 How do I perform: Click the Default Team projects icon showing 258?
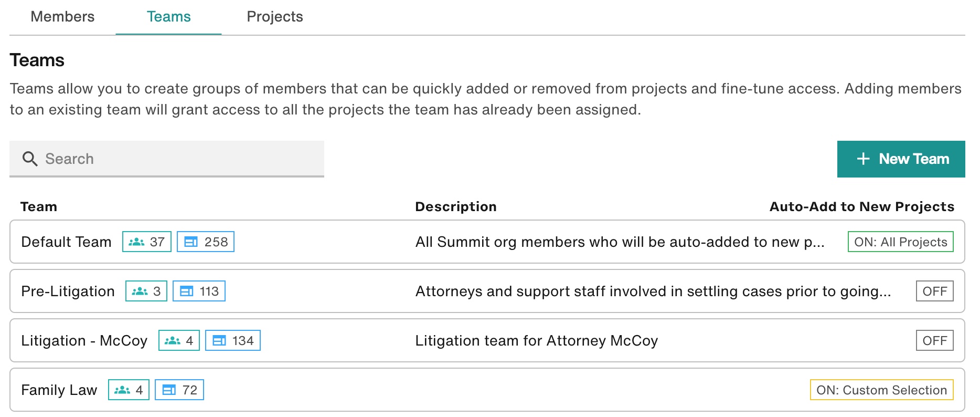point(206,242)
